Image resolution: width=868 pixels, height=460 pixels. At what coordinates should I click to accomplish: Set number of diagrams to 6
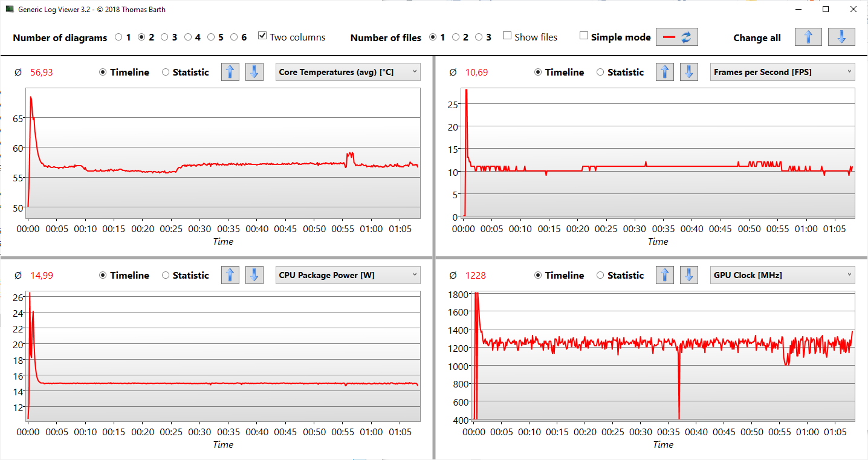click(235, 37)
